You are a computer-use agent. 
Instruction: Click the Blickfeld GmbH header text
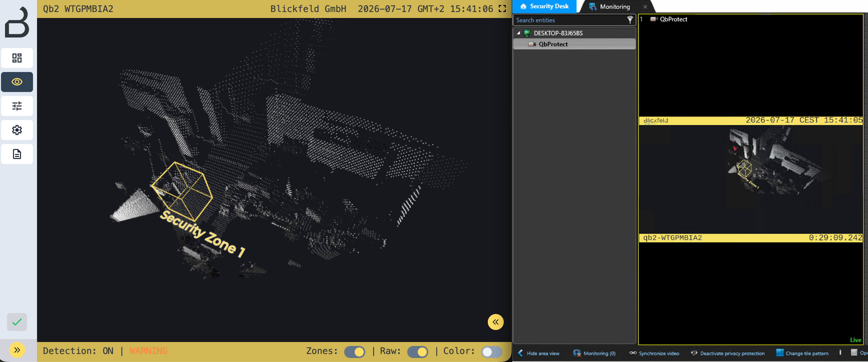point(308,9)
